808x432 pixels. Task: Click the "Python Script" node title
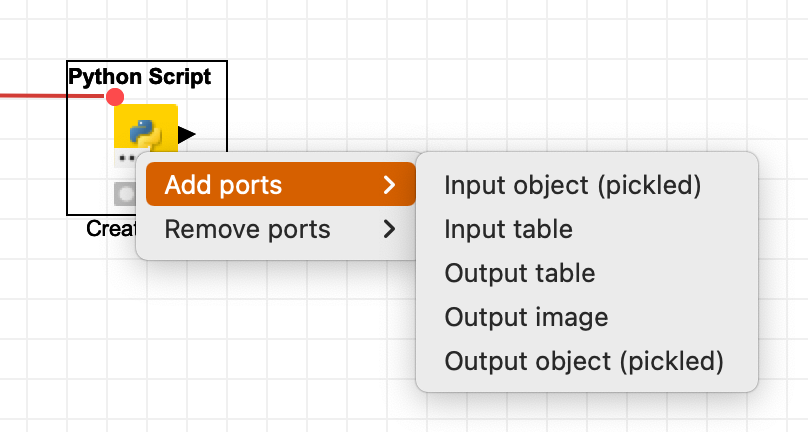(x=140, y=76)
